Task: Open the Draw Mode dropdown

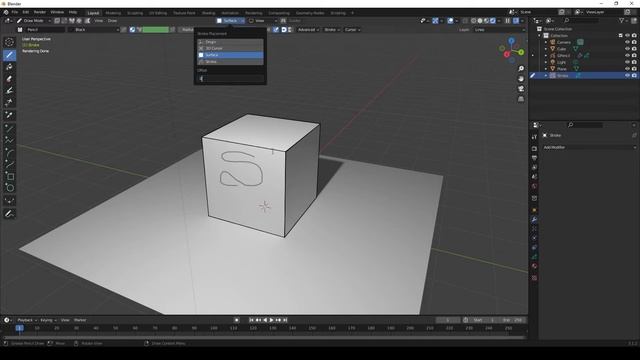Action: [33, 20]
